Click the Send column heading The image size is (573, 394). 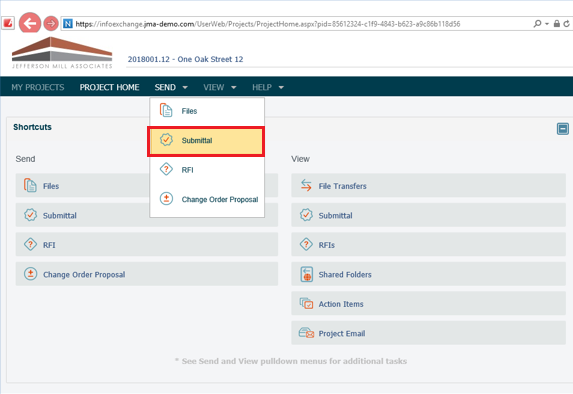pyautogui.click(x=25, y=159)
